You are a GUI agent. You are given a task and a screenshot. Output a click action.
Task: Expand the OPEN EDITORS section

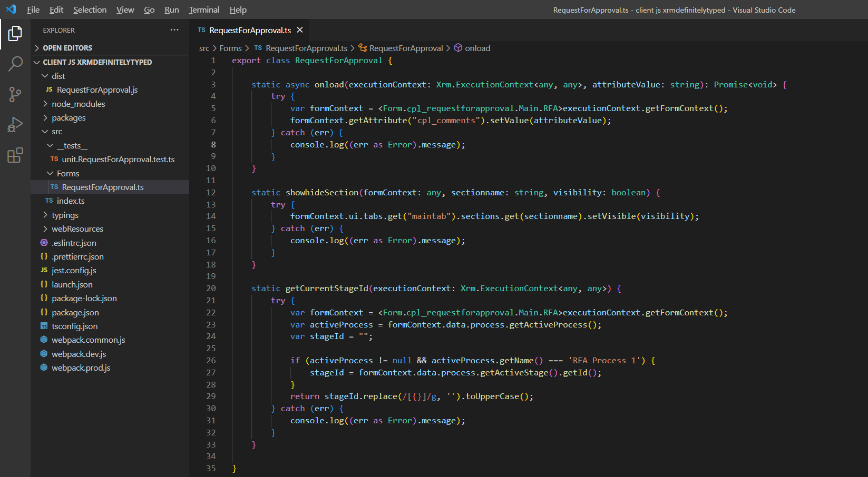pyautogui.click(x=67, y=48)
